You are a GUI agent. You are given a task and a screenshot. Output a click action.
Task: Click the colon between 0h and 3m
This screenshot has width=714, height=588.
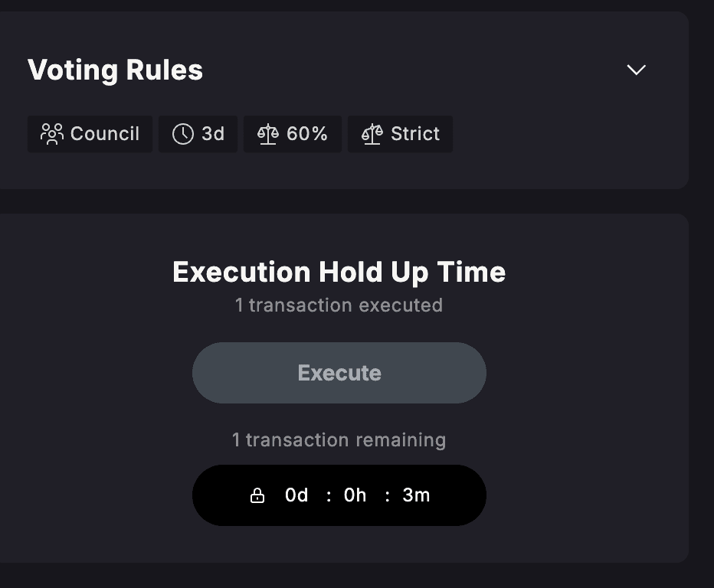click(x=388, y=496)
